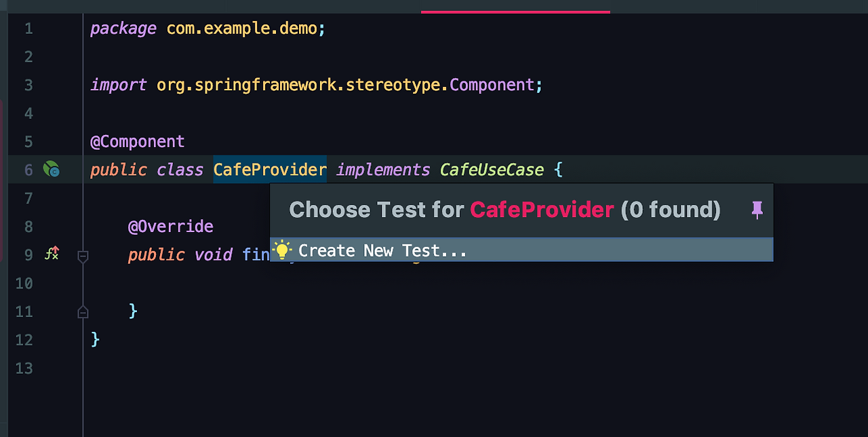The height and width of the screenshot is (437, 868).
Task: Click the Component import on line 3
Action: (x=492, y=85)
